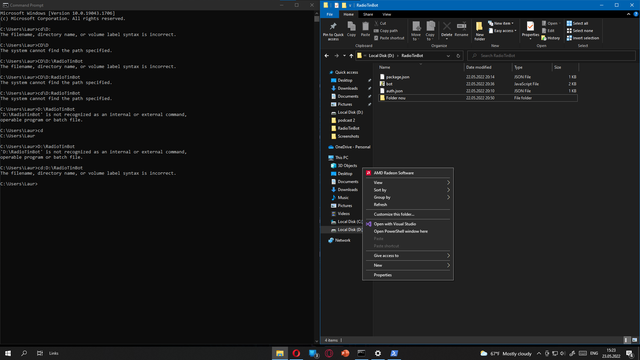The image size is (640, 360).
Task: Click Copy path in the ribbon
Action: click(386, 31)
